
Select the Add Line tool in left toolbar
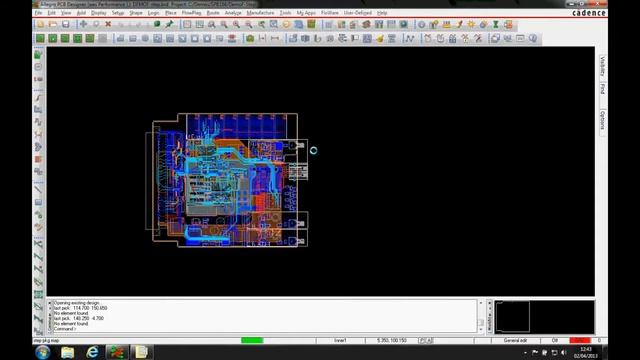click(38, 190)
